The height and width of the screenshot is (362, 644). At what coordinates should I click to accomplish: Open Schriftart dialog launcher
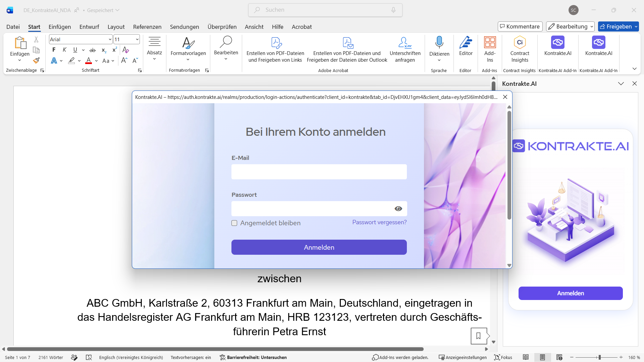[x=140, y=71]
